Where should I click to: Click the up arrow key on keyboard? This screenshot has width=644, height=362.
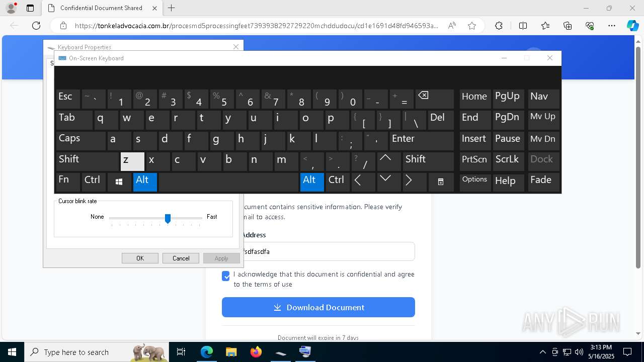[389, 161]
